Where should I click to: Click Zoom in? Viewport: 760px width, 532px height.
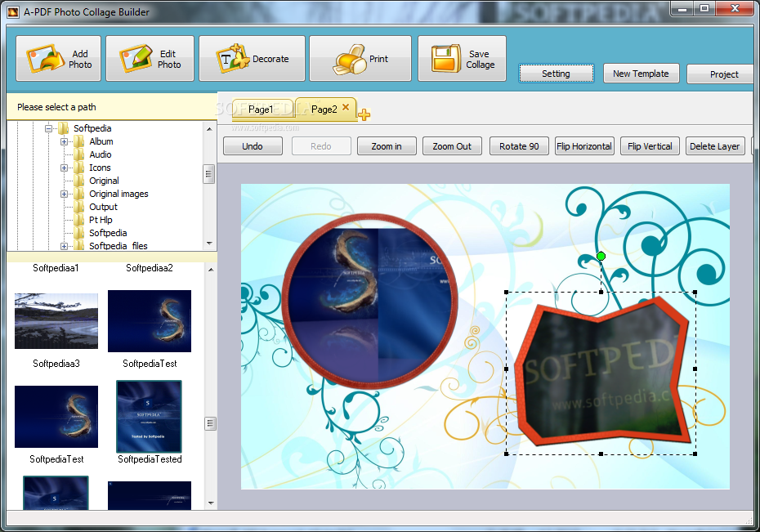[387, 146]
